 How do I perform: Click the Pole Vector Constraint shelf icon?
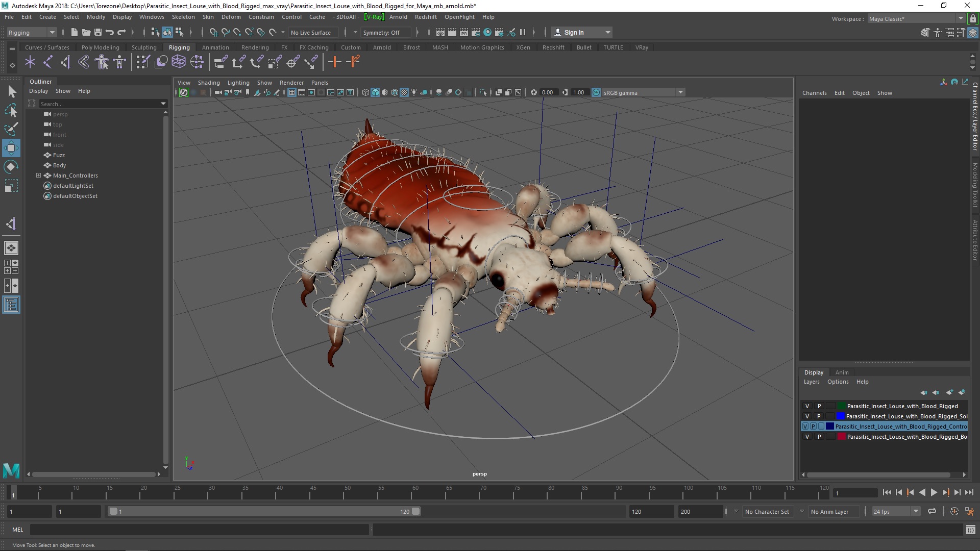(x=311, y=62)
